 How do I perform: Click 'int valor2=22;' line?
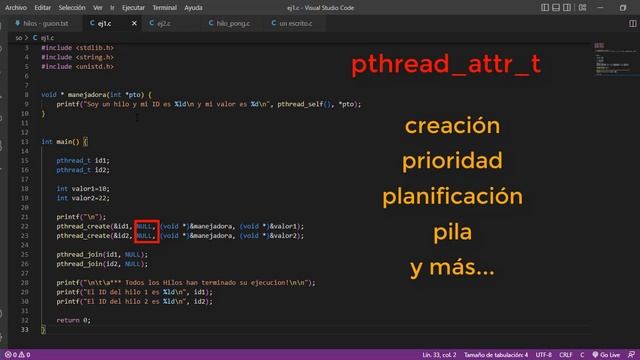point(83,198)
